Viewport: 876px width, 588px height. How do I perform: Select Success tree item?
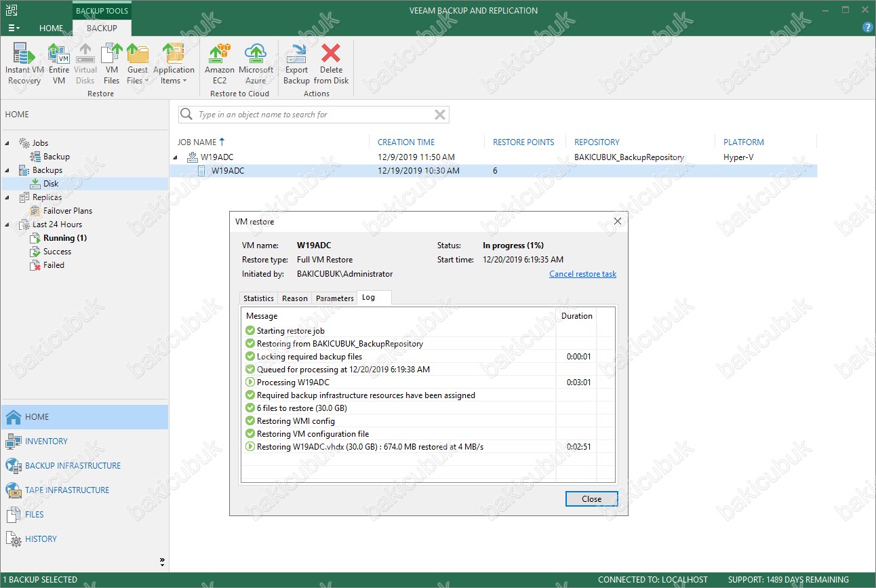pyautogui.click(x=57, y=252)
